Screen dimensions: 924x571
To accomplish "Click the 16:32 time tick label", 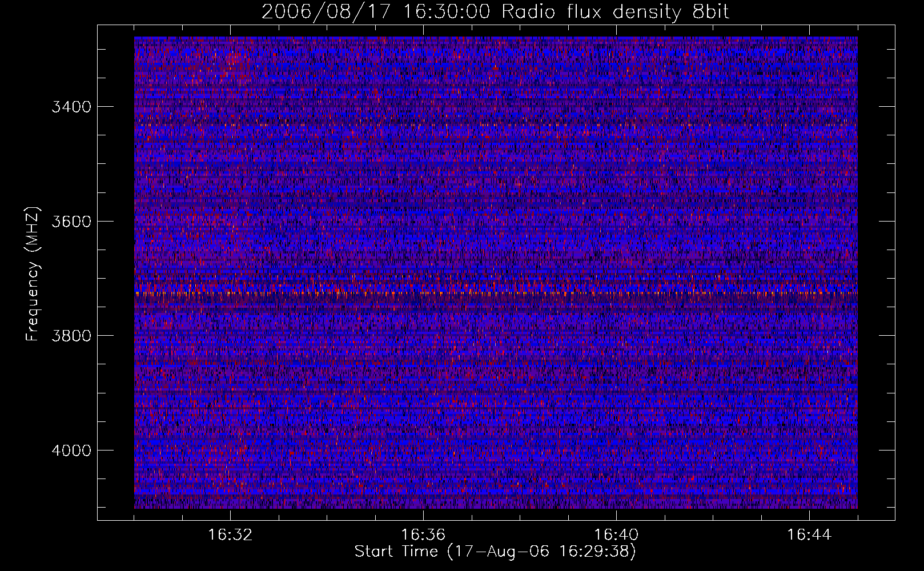I will pos(230,535).
